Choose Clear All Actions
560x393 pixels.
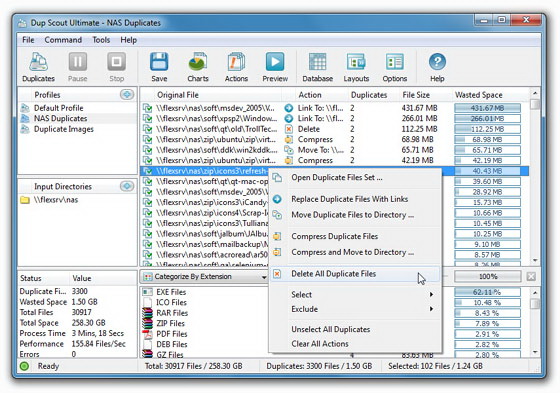(355, 344)
